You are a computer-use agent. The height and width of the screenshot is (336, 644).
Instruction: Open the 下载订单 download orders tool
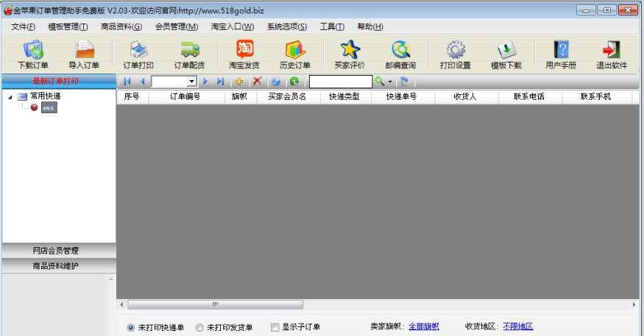point(33,54)
